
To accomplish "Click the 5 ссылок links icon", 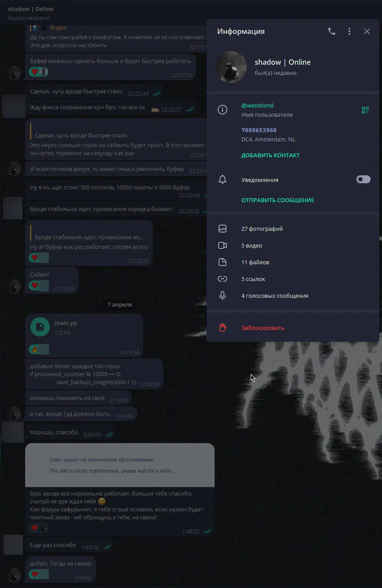I will coord(223,279).
